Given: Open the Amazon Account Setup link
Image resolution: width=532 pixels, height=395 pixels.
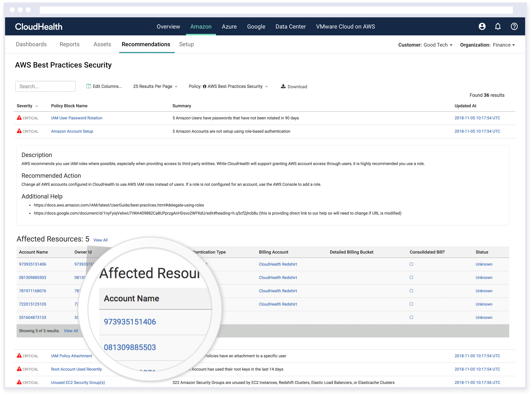Looking at the screenshot, I should 72,131.
